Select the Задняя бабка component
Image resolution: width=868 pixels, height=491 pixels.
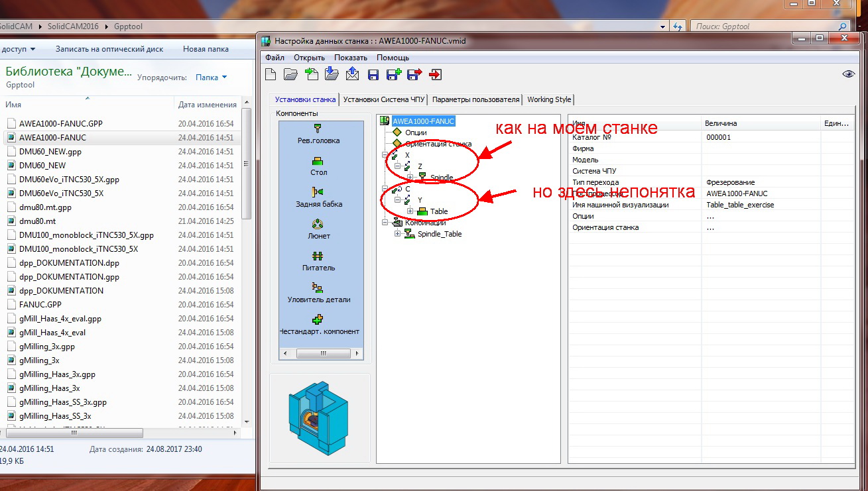tap(318, 198)
